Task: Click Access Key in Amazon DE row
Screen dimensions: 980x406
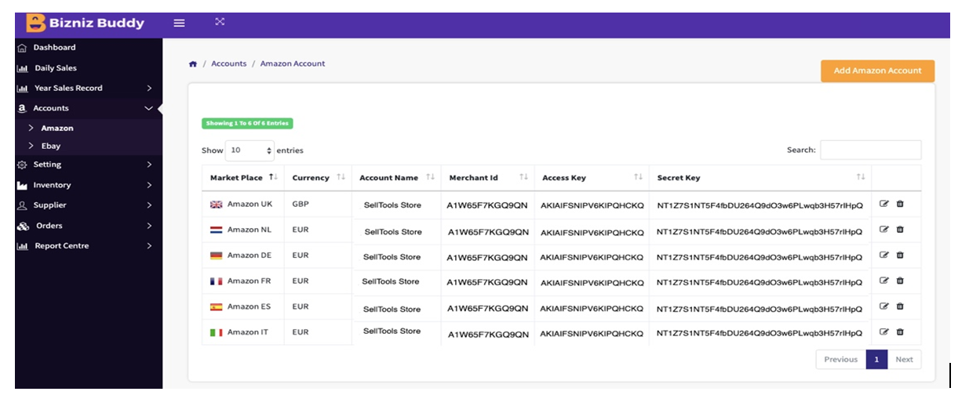Action: [x=592, y=257]
